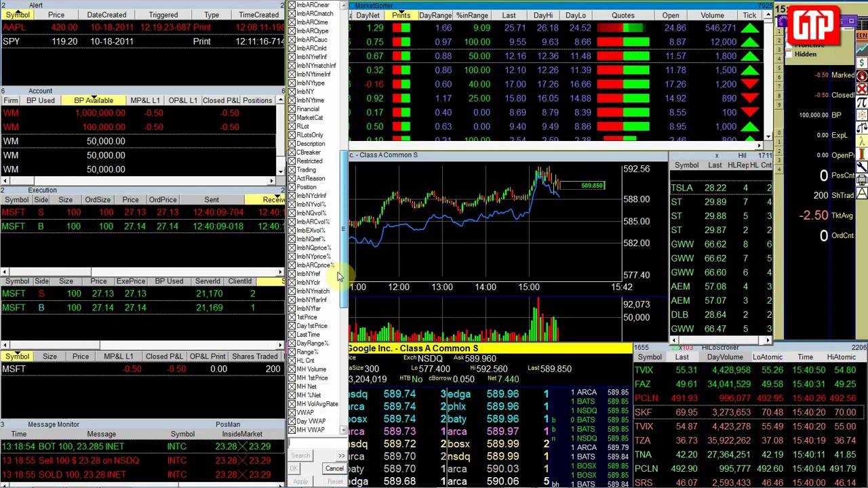Sort MarketSorter by the Volume column
This screenshot has width=868, height=488.
click(x=712, y=15)
